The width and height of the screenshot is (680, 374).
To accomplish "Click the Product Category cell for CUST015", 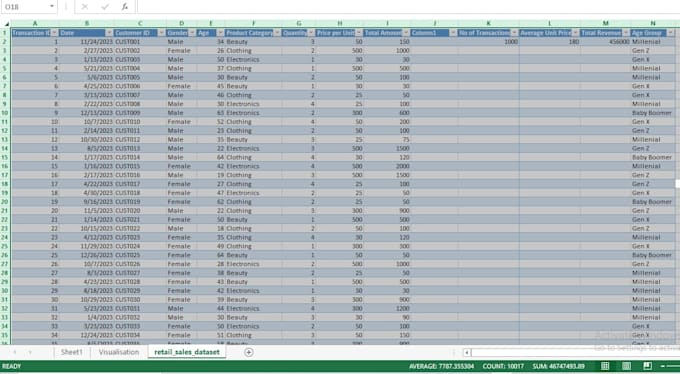I will (253, 167).
